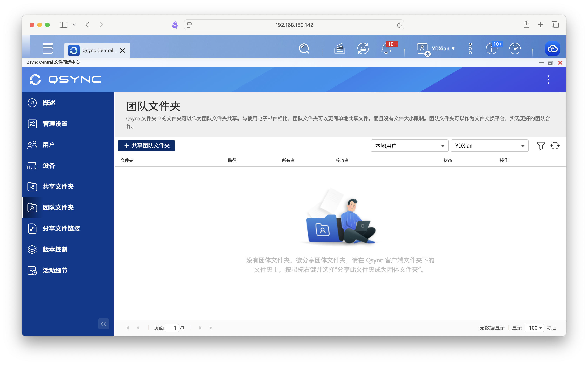The width and height of the screenshot is (588, 365).
Task: Open 用户 in sidebar
Action: coord(68,145)
